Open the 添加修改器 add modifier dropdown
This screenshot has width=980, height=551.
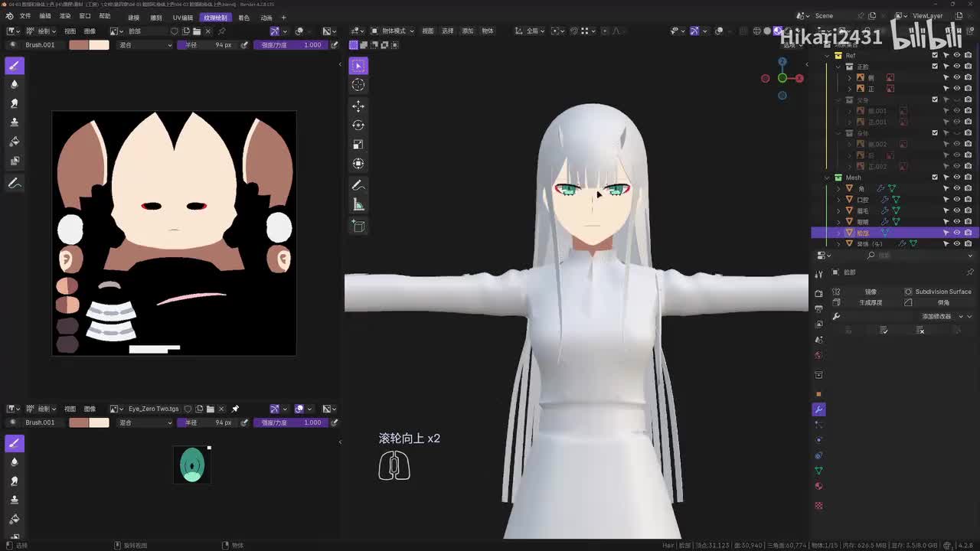pos(941,316)
